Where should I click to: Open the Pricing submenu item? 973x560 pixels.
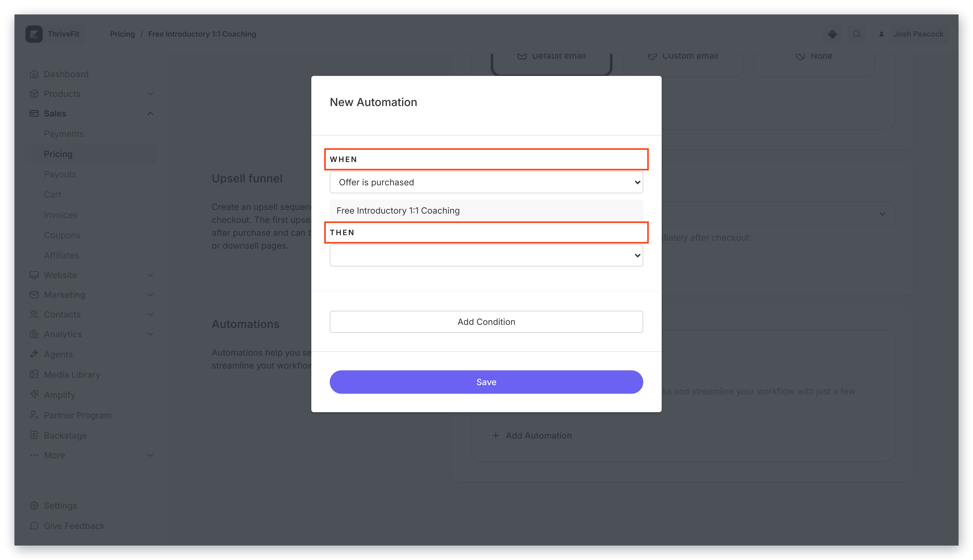click(92, 154)
